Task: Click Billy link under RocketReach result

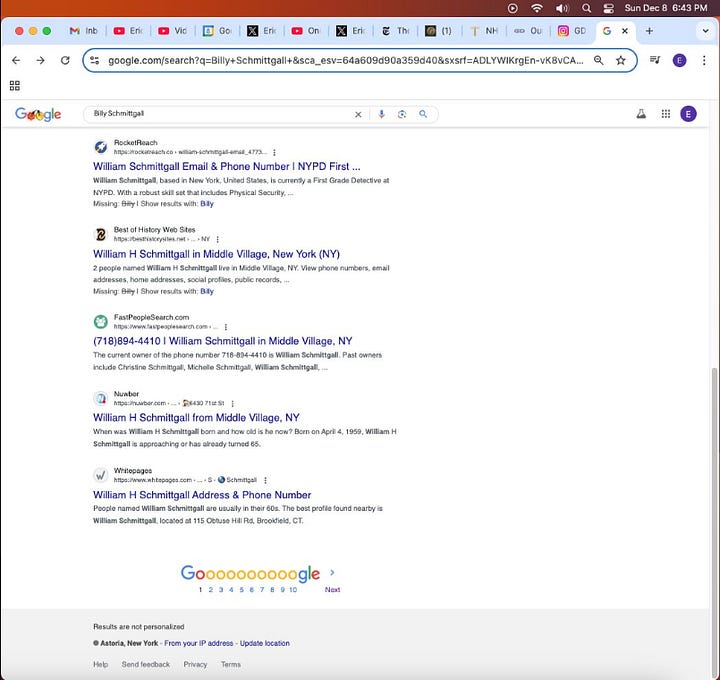Action: pyautogui.click(x=207, y=204)
